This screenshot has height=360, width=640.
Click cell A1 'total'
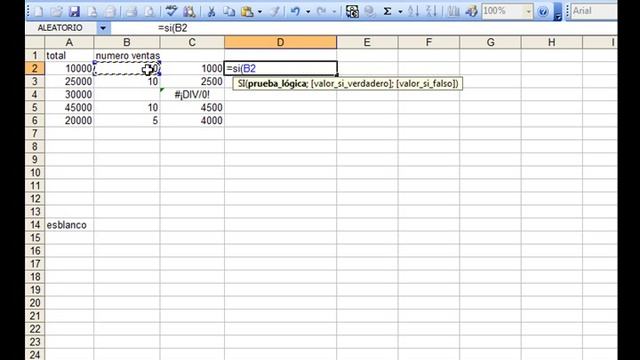point(69,55)
